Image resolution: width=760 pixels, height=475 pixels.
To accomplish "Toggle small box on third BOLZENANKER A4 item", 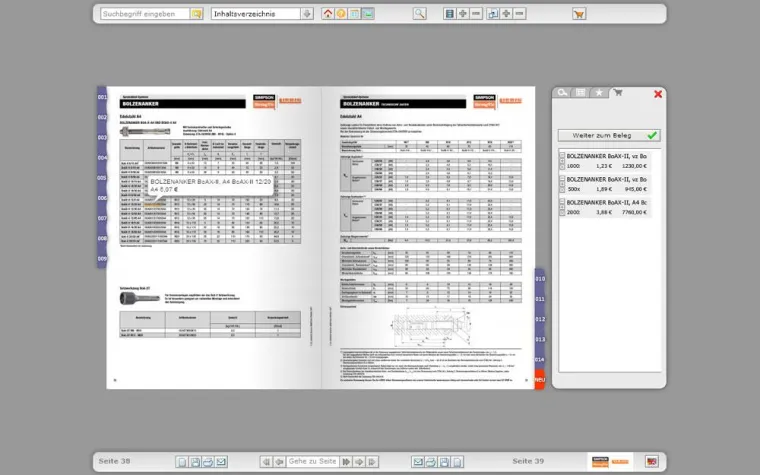I will click(x=562, y=203).
